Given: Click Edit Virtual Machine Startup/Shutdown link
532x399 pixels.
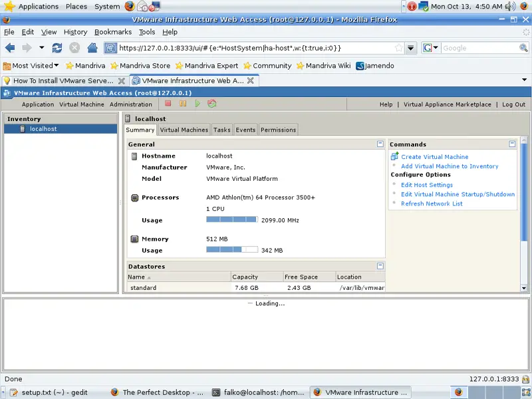Looking at the screenshot, I should click(458, 194).
